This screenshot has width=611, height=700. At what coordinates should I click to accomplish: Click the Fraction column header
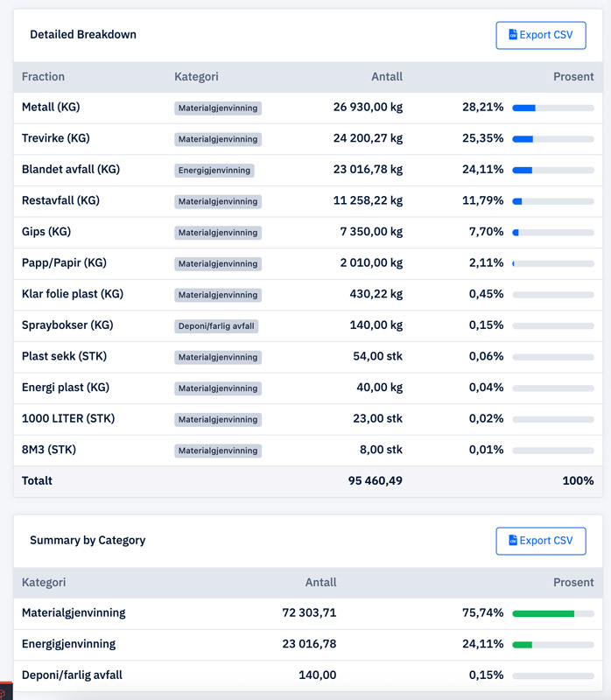43,77
